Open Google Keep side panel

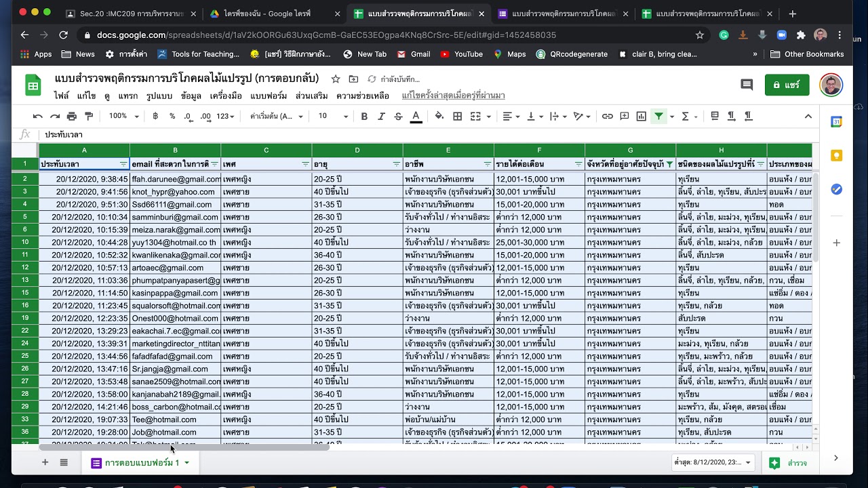837,156
